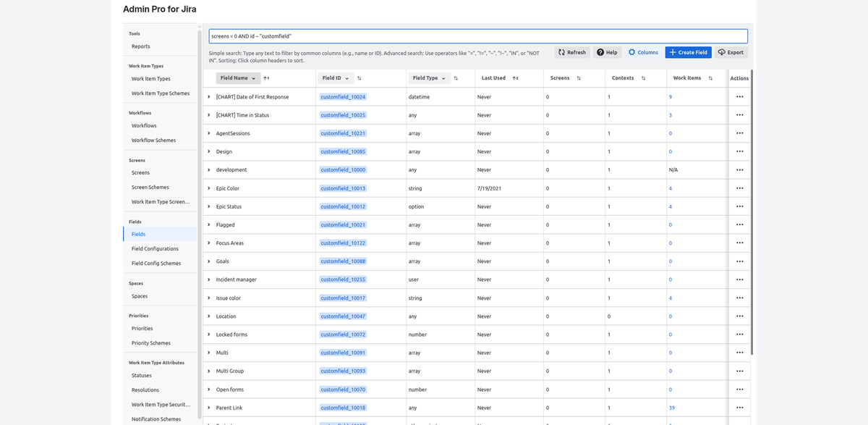The image size is (868, 425).
Task: Expand the Flagged row
Action: 209,224
